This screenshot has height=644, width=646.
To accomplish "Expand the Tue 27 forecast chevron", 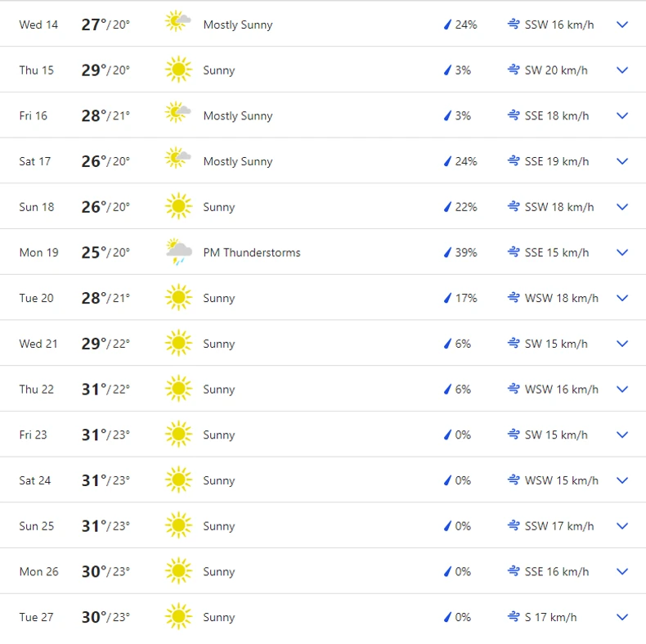I will [x=622, y=617].
